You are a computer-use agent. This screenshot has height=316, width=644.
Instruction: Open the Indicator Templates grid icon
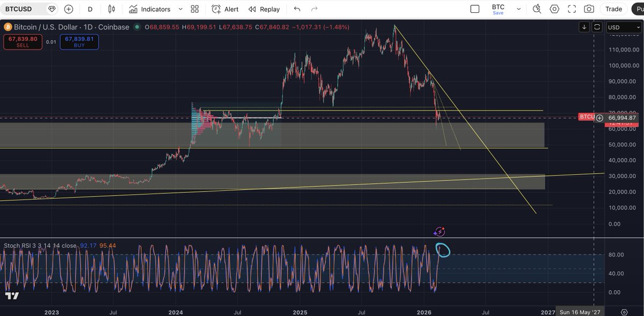point(194,9)
